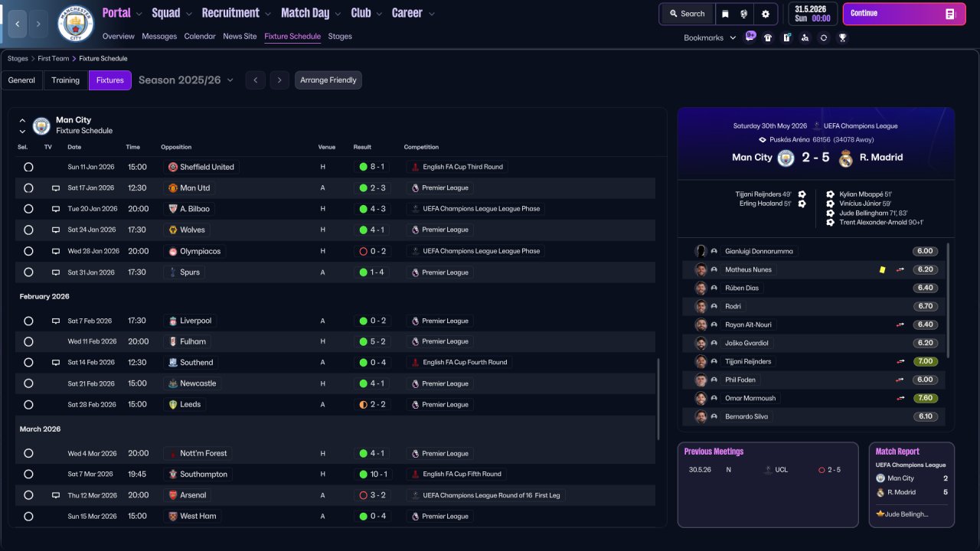Expand the Bookmarks dropdown

[x=710, y=37]
